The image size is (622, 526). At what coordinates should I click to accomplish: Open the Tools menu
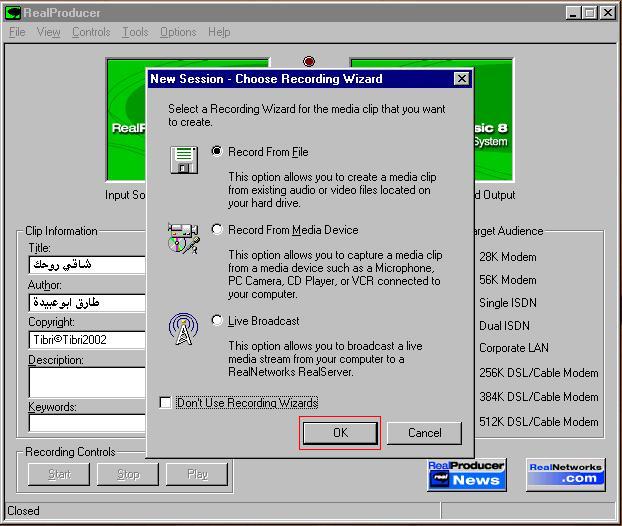coord(135,32)
